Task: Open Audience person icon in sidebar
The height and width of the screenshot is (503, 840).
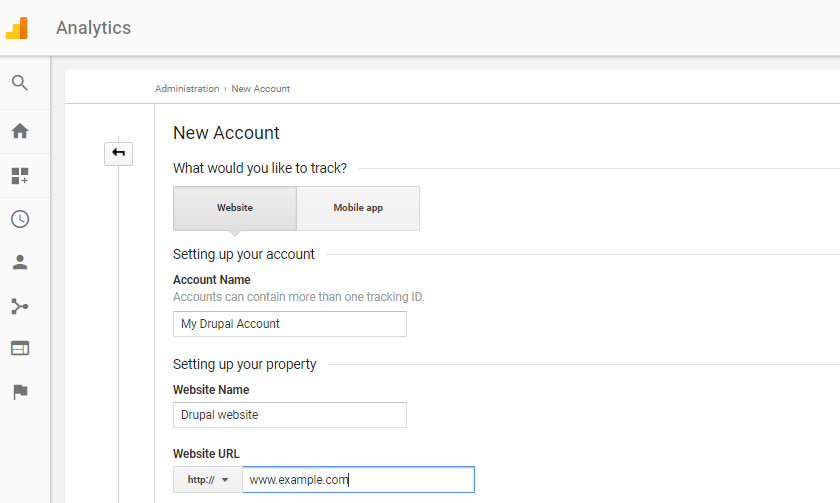Action: [20, 263]
